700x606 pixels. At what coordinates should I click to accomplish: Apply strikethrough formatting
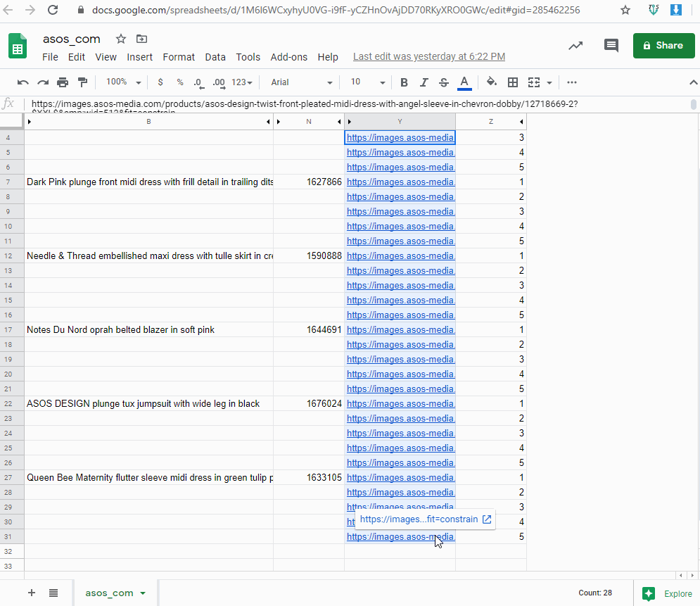443,82
